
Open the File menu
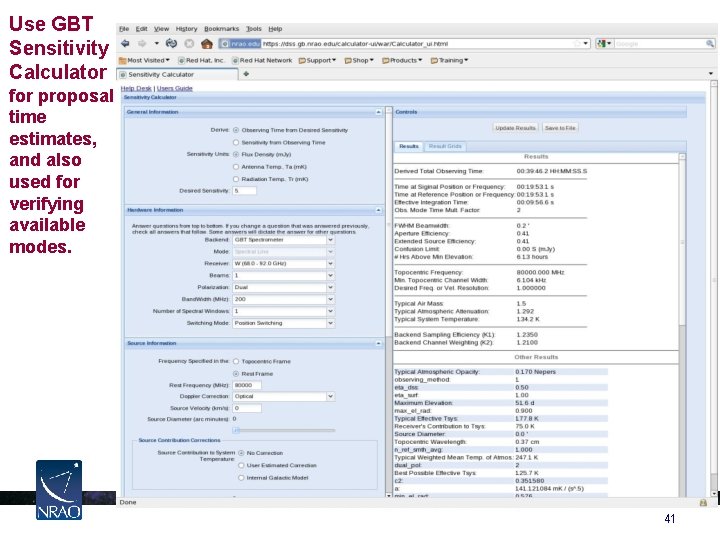click(x=124, y=28)
